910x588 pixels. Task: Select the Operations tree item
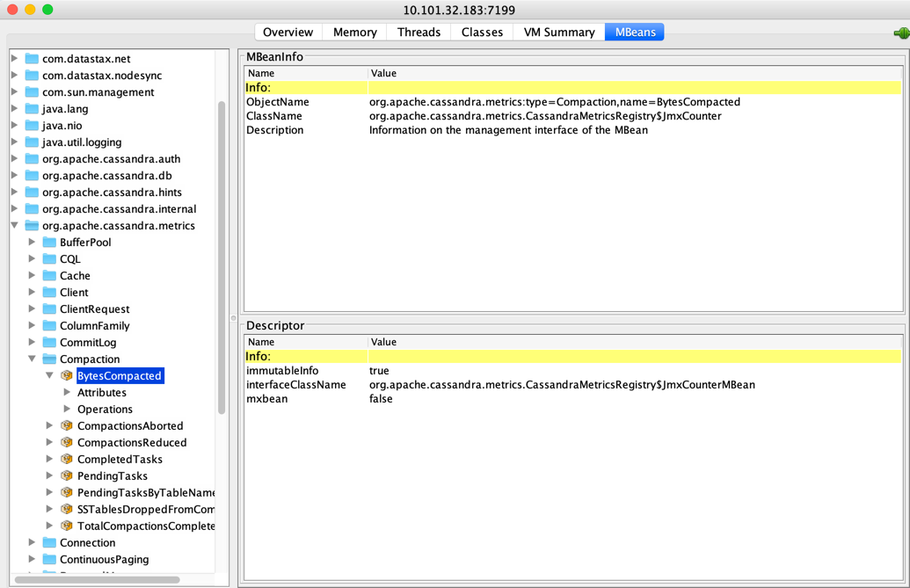[x=105, y=410]
